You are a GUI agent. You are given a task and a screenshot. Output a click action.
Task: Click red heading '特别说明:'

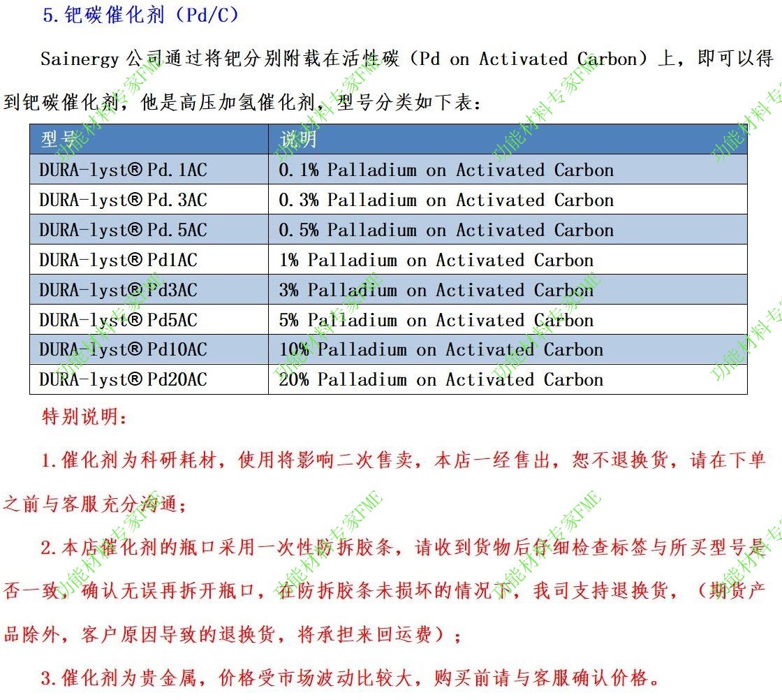84,416
